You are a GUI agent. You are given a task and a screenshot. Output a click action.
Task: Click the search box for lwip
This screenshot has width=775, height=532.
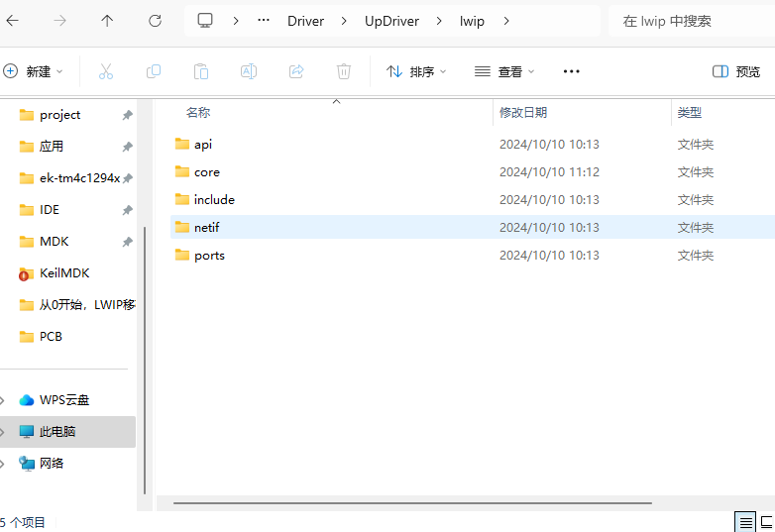tap(692, 21)
